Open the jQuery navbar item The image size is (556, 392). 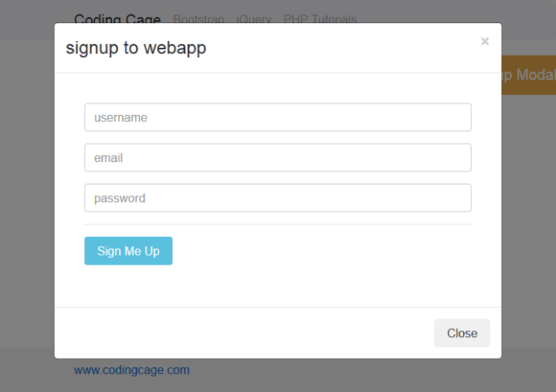[254, 19]
